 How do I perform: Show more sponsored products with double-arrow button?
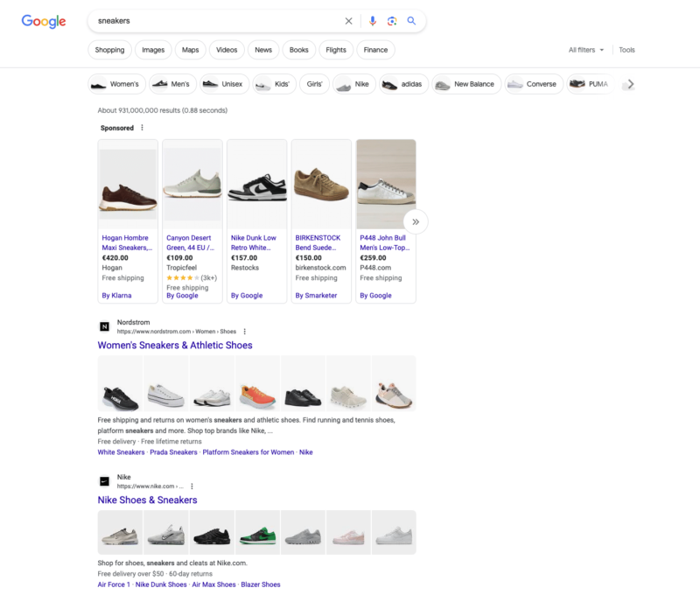(x=416, y=222)
